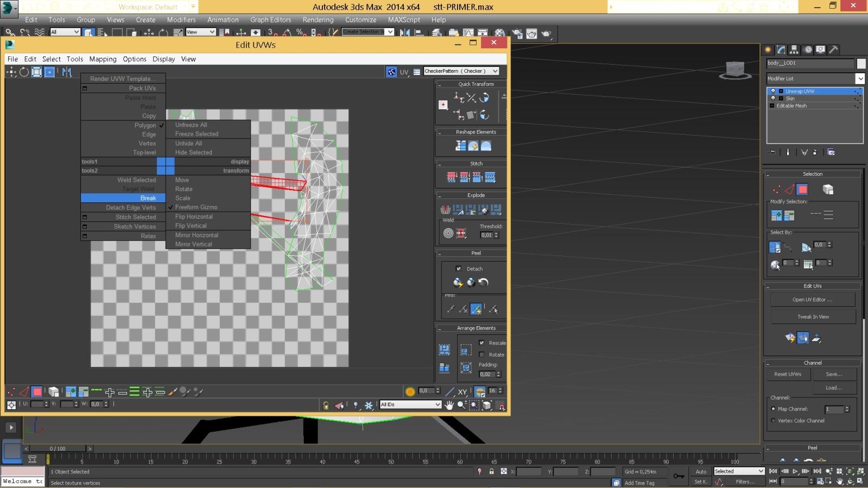This screenshot has width=868, height=488.
Task: Click the Mirror Horizontal icon in Edit UVWs toolbar
Action: pos(67,72)
